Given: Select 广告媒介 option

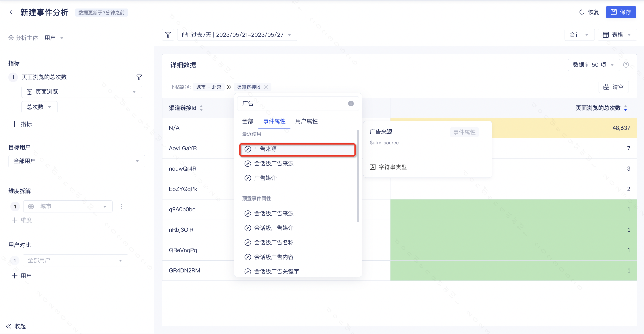Looking at the screenshot, I should [x=298, y=178].
